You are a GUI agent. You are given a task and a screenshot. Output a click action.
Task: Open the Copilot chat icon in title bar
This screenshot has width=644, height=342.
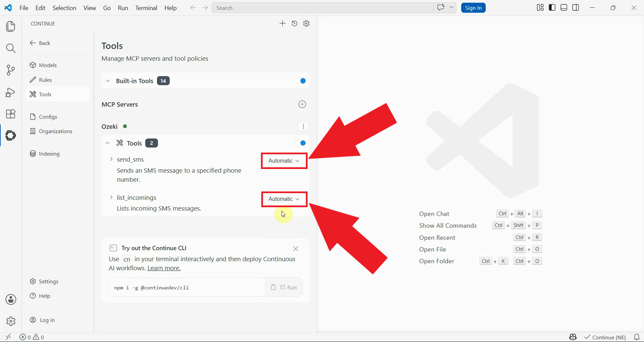click(441, 7)
